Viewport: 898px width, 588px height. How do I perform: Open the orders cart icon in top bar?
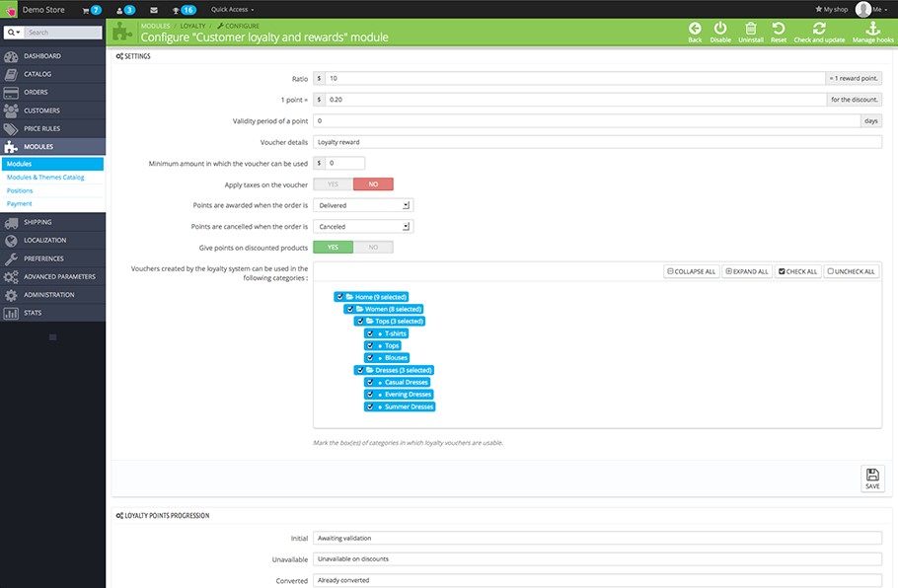pyautogui.click(x=85, y=10)
